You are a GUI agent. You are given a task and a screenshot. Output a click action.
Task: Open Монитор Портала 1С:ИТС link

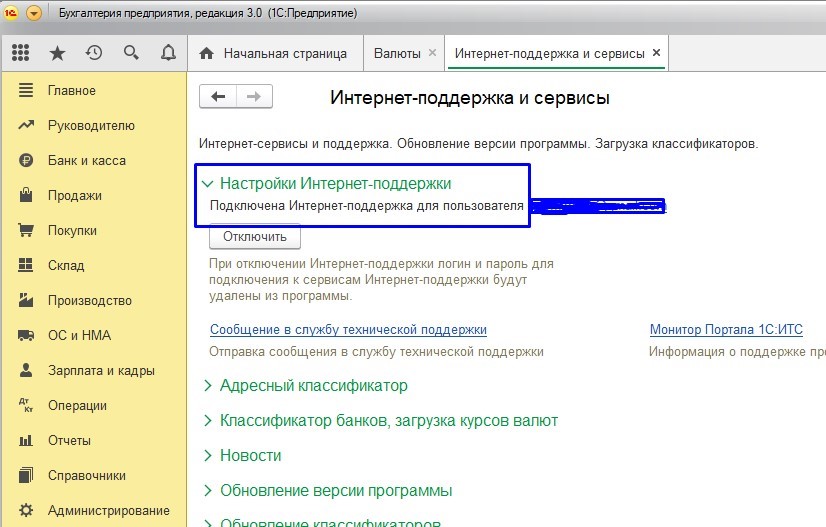(x=725, y=330)
